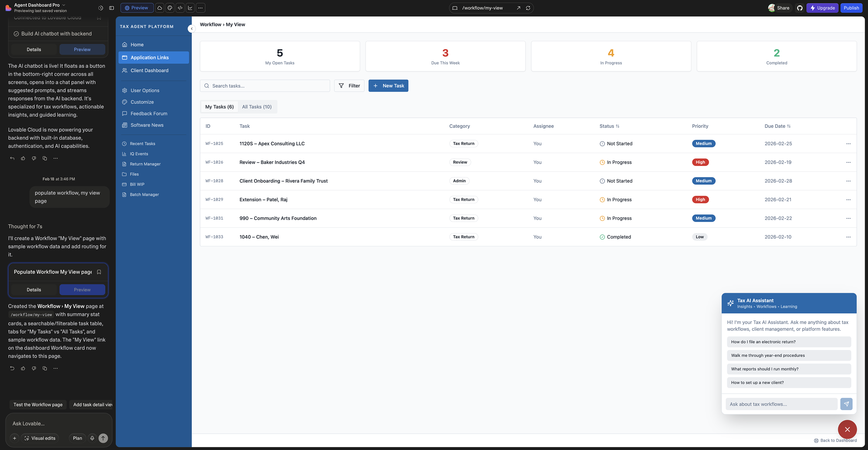Send message with paper plane icon

point(846,404)
